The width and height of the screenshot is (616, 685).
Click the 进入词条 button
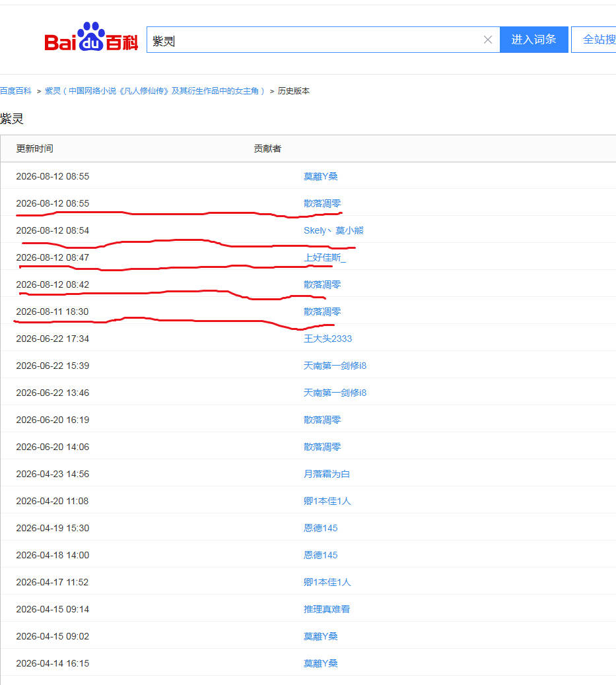[534, 40]
